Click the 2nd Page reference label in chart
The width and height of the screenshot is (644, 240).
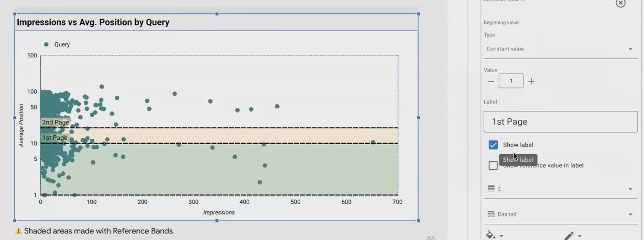[55, 122]
